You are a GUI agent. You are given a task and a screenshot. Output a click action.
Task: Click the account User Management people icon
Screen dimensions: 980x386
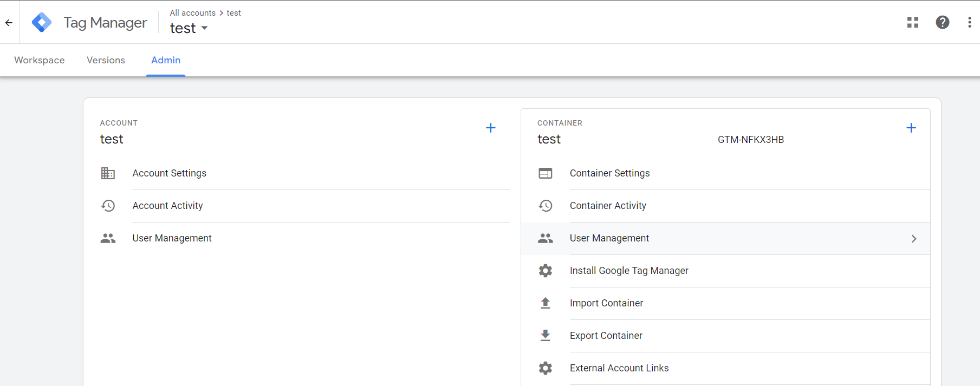tap(108, 238)
